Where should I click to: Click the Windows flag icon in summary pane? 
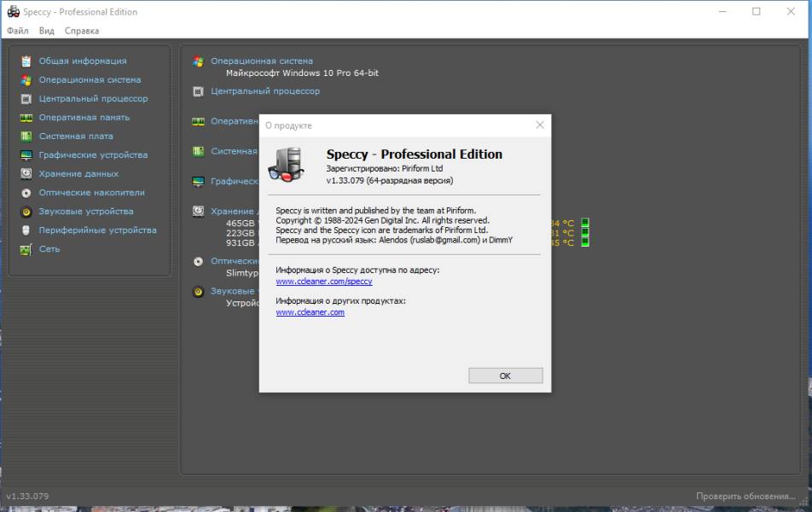point(199,61)
